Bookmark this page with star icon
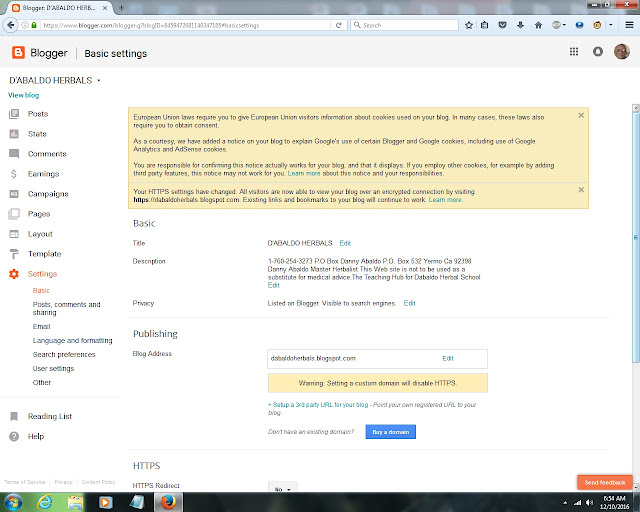 click(469, 25)
